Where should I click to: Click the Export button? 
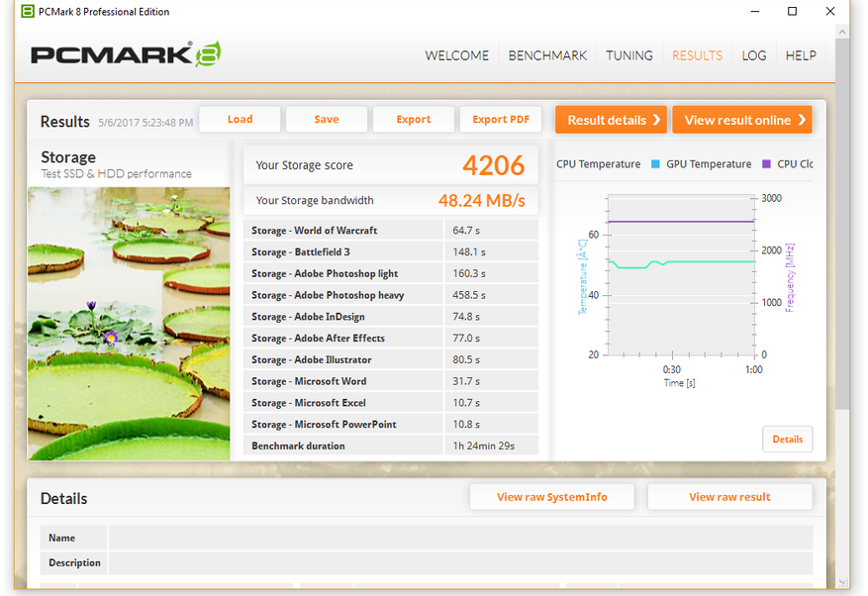tap(413, 120)
